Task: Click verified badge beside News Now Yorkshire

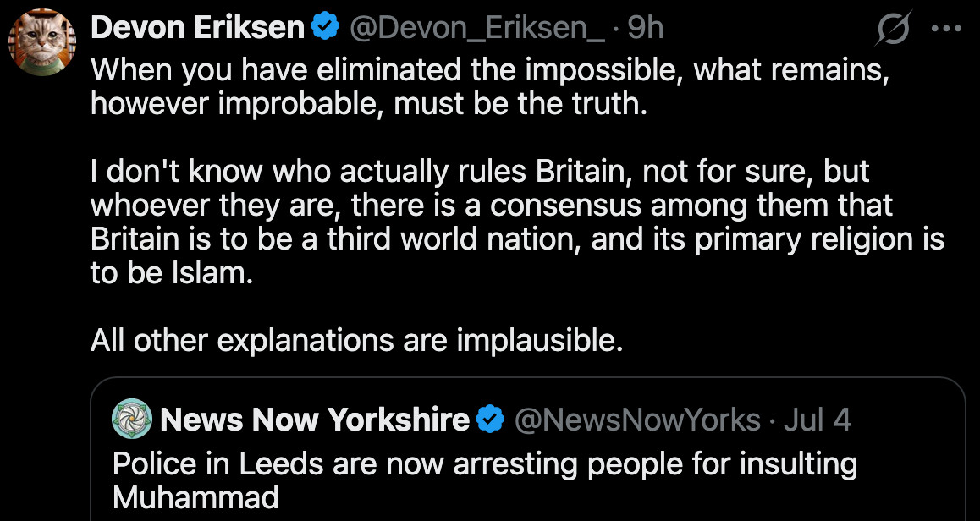Action: click(491, 420)
